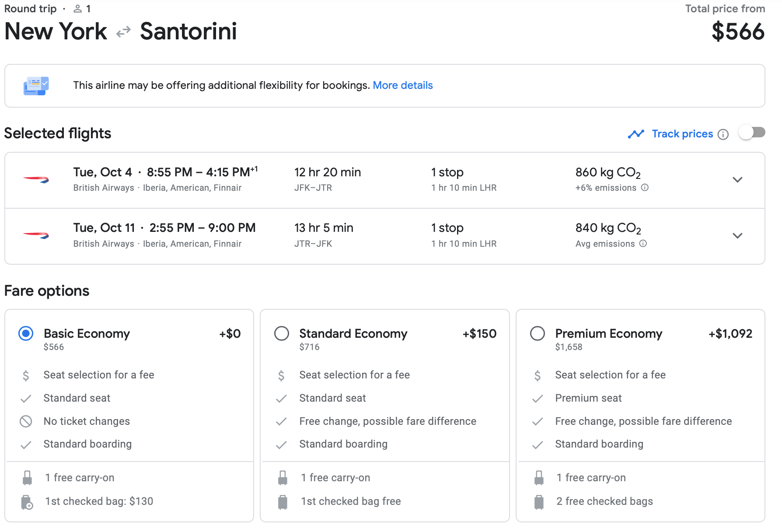Viewport: 782px width, 532px height.
Task: Click the +6% emissions info icon
Action: point(645,188)
